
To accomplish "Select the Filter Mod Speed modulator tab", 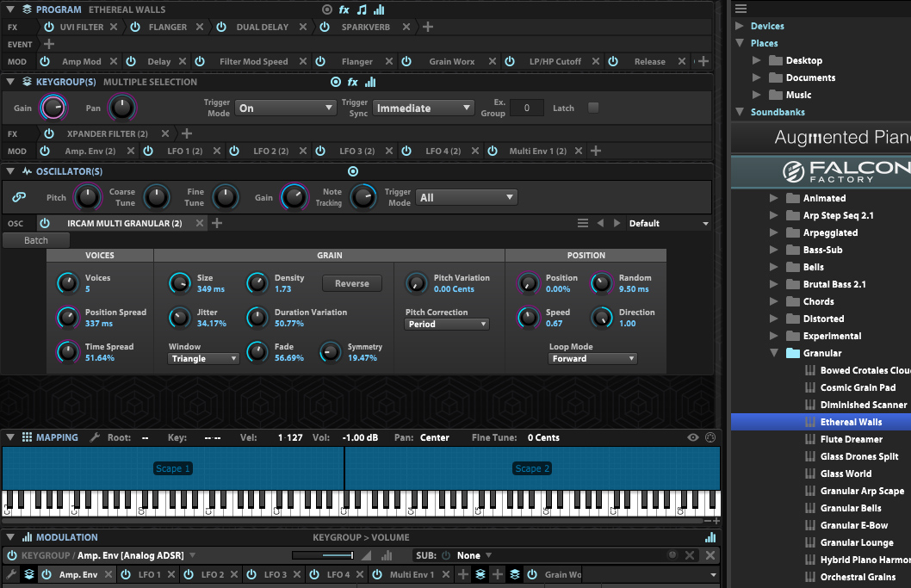I will pyautogui.click(x=253, y=61).
